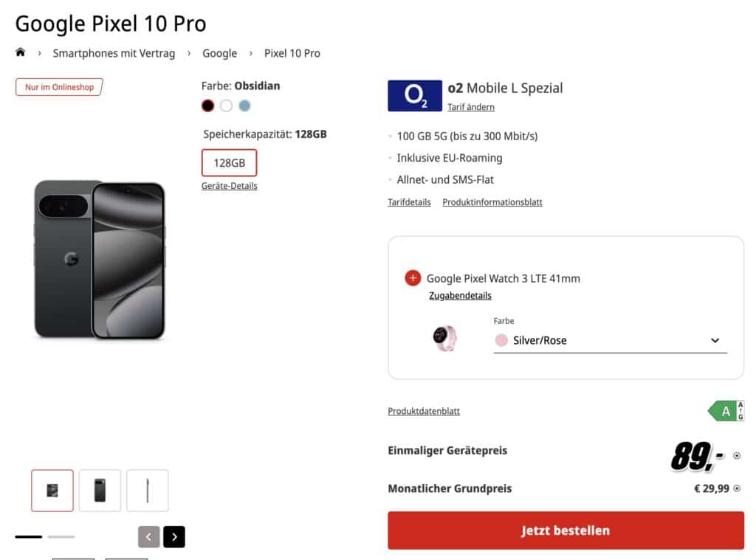Open the Tarif ändern link

[471, 107]
